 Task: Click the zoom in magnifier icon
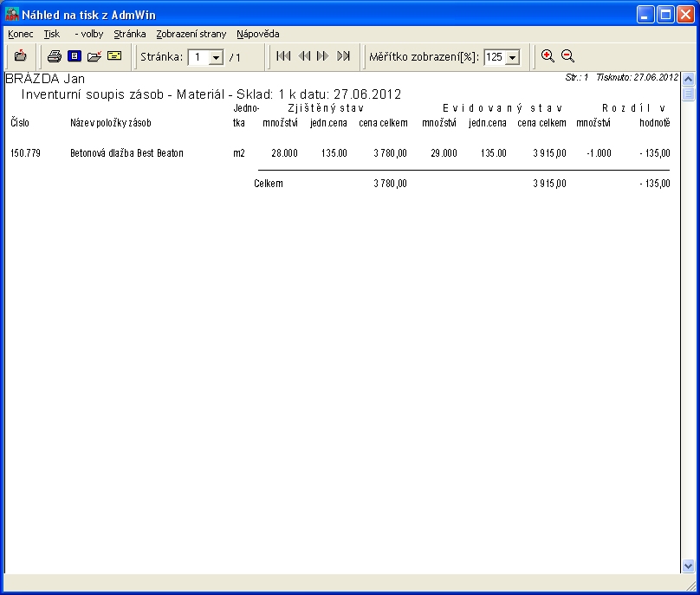tap(548, 56)
